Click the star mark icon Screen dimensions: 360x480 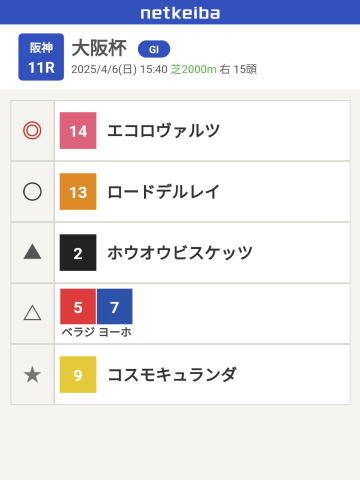click(32, 374)
